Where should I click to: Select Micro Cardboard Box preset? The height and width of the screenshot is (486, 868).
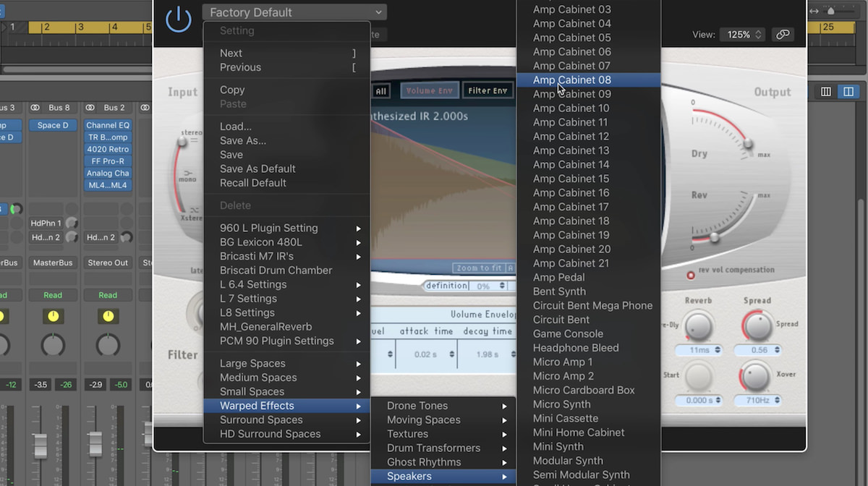pos(588,390)
